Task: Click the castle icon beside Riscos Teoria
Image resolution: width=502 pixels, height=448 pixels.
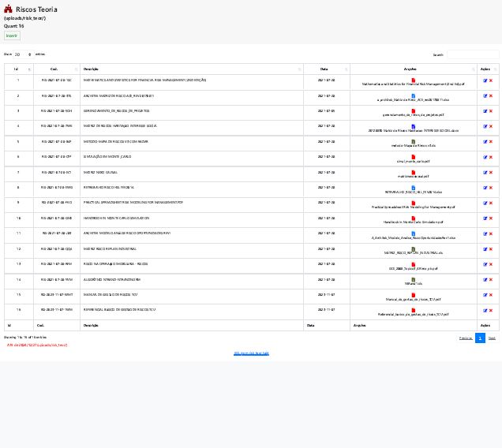Action: (x=8, y=9)
